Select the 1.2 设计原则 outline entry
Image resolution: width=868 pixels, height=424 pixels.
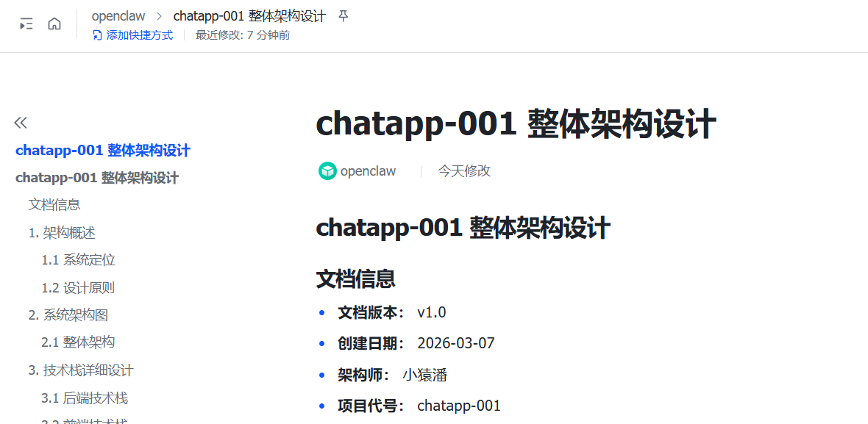78,287
